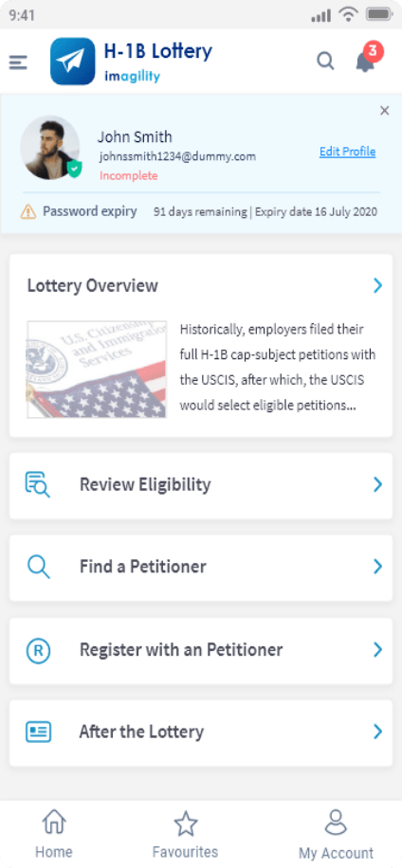
Task: Click the After the Lottery card icon
Action: tap(38, 732)
